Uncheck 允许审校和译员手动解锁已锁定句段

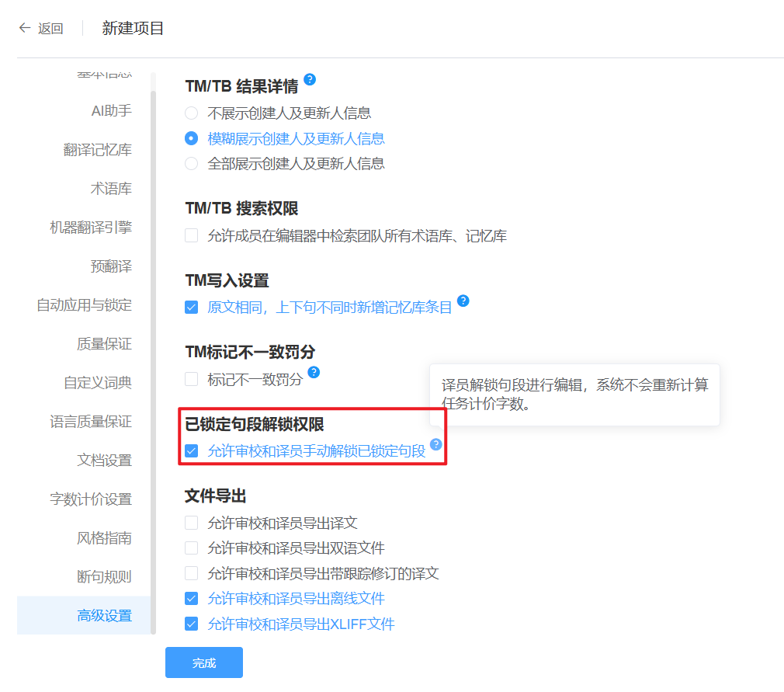(191, 451)
